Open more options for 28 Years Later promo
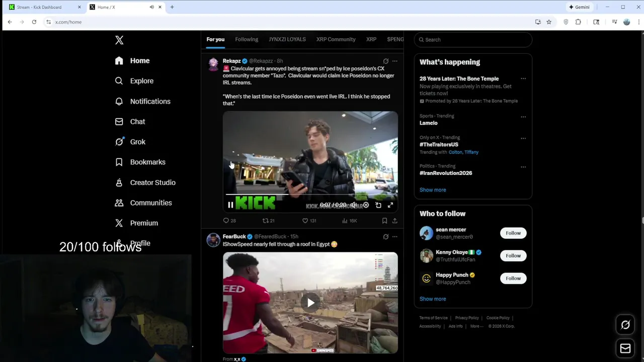The image size is (644, 362). [x=523, y=79]
